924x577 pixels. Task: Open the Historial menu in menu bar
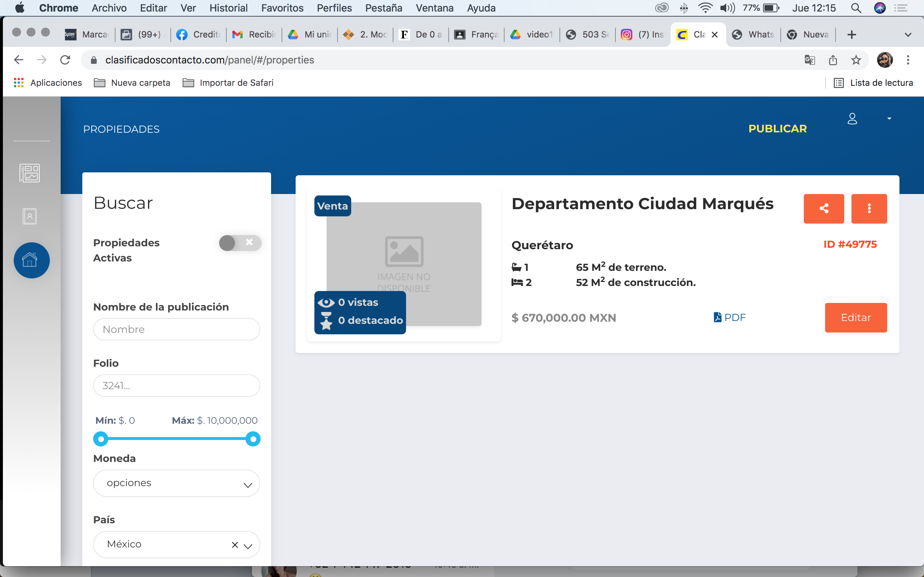pyautogui.click(x=228, y=8)
